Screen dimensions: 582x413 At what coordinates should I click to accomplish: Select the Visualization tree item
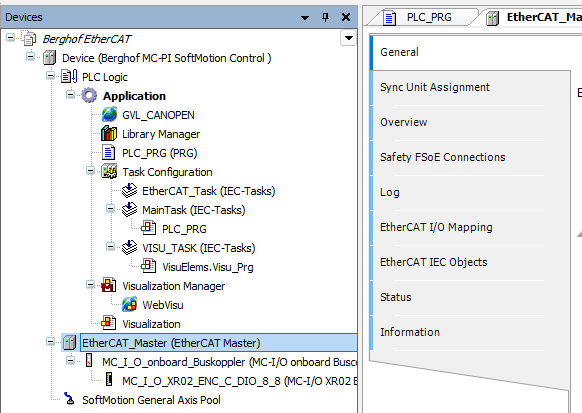[151, 324]
